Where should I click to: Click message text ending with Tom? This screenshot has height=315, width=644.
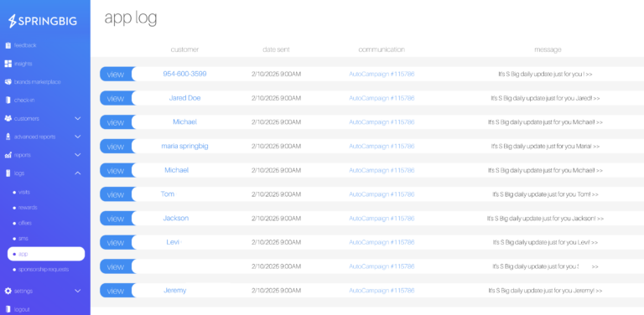click(545, 194)
